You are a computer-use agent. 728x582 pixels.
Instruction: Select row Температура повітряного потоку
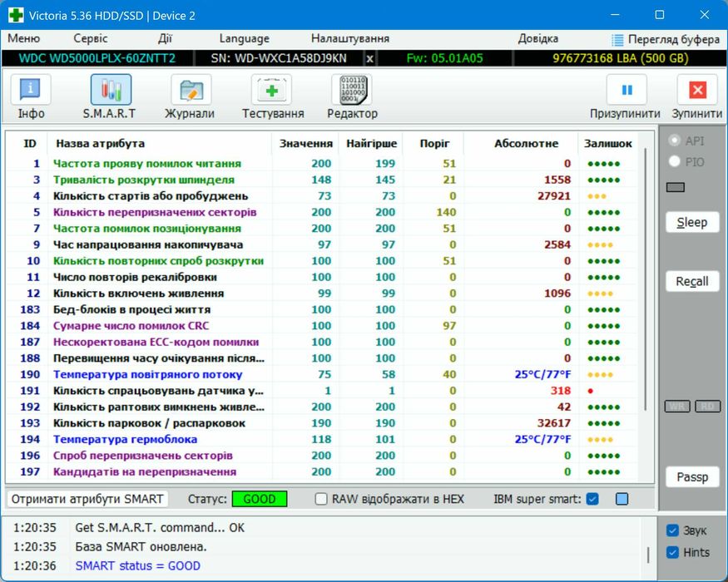pyautogui.click(x=321, y=374)
